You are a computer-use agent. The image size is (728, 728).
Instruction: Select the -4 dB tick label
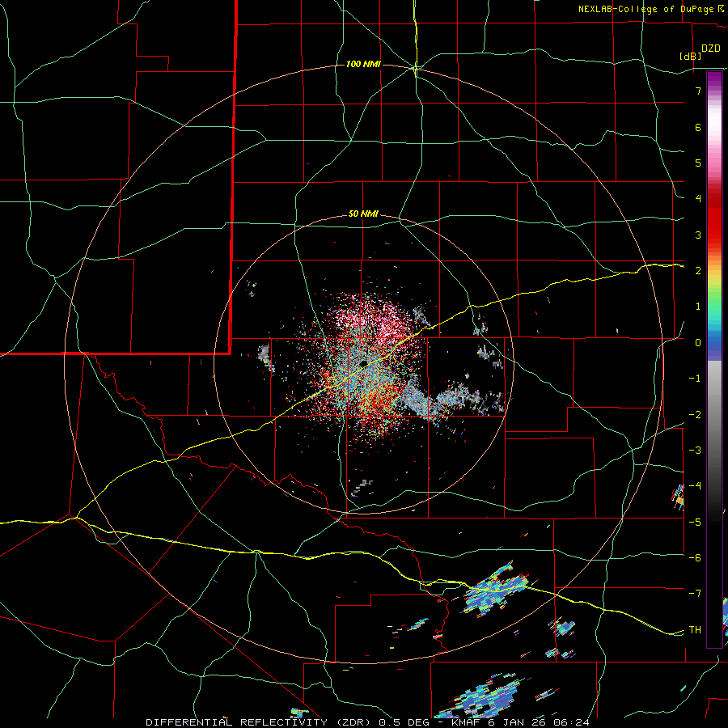[695, 486]
